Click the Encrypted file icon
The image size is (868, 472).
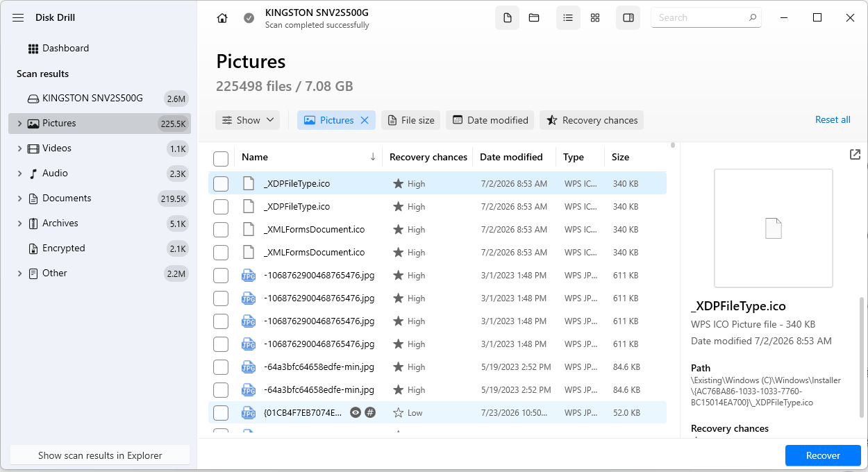coord(33,248)
